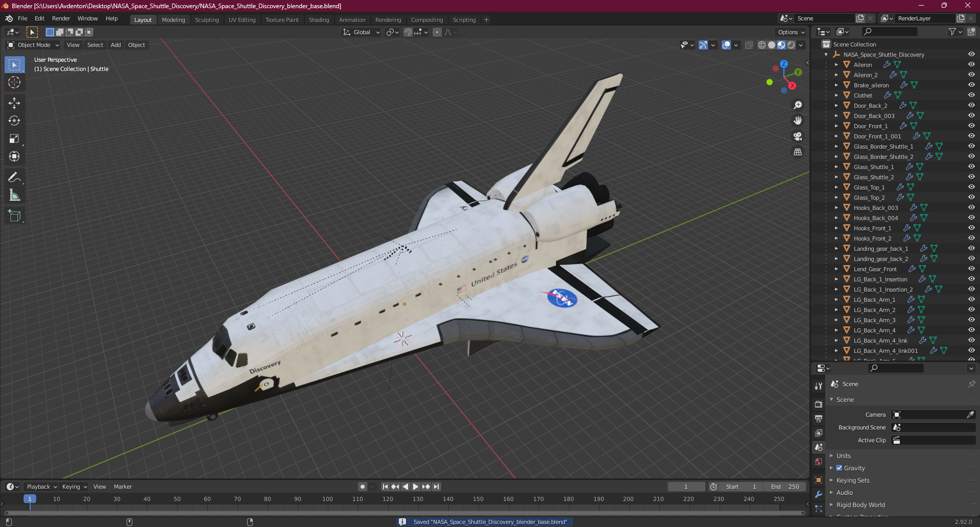Toggle X-ray viewport mode

[749, 45]
